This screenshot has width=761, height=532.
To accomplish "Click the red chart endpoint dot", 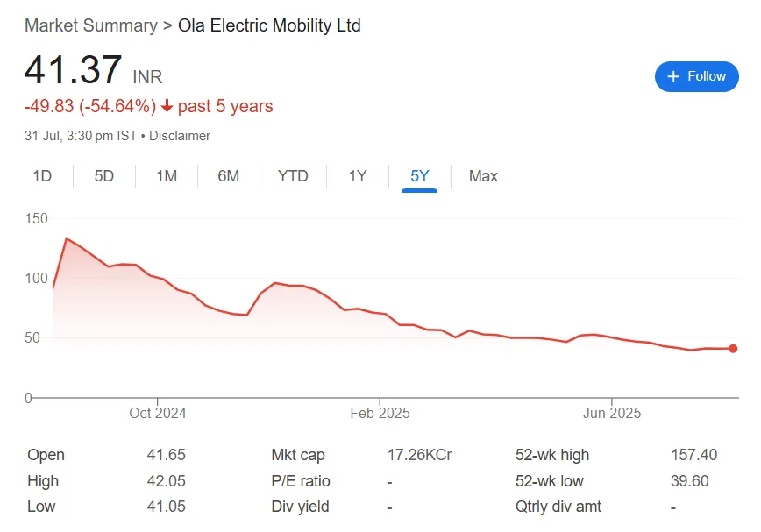I will [x=733, y=348].
